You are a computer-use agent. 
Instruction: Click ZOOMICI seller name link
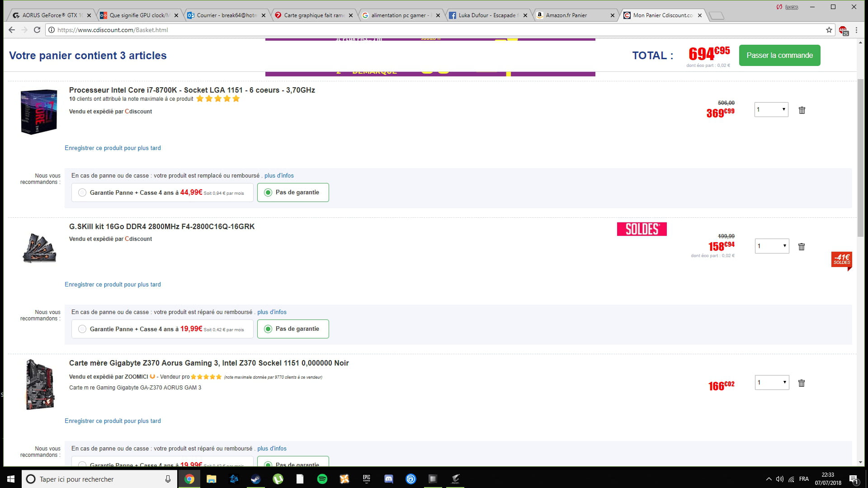[136, 377]
